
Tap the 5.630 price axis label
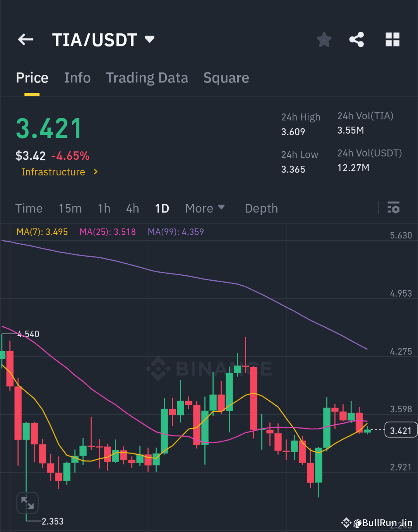401,235
